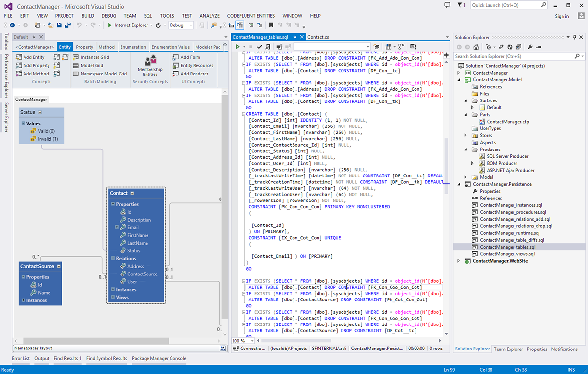Execute the SQL script with green arrow
This screenshot has width=588, height=374.
tap(238, 47)
